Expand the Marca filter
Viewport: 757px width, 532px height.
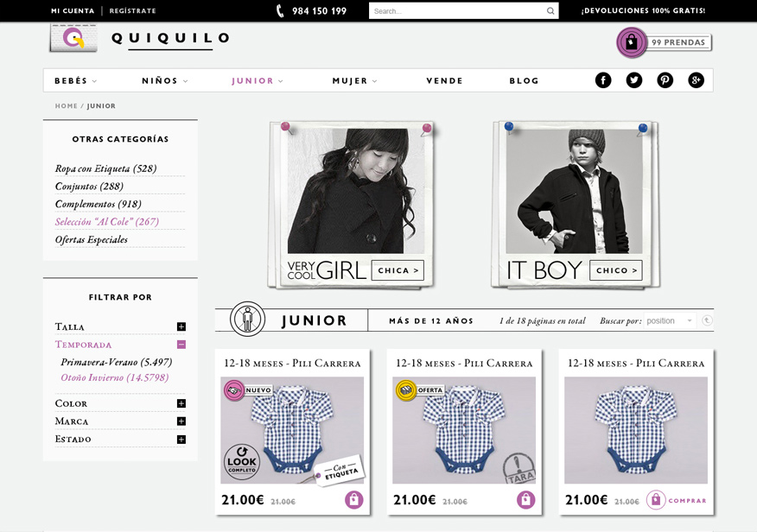[x=181, y=421]
